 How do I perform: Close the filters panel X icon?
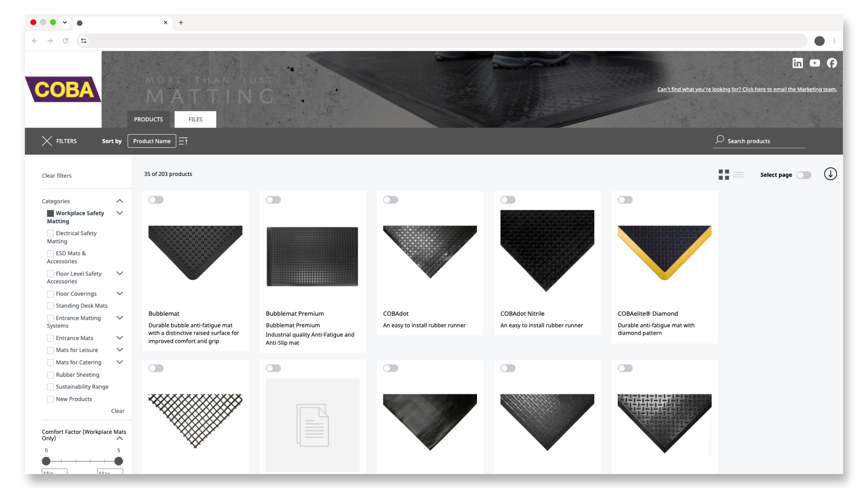(47, 141)
